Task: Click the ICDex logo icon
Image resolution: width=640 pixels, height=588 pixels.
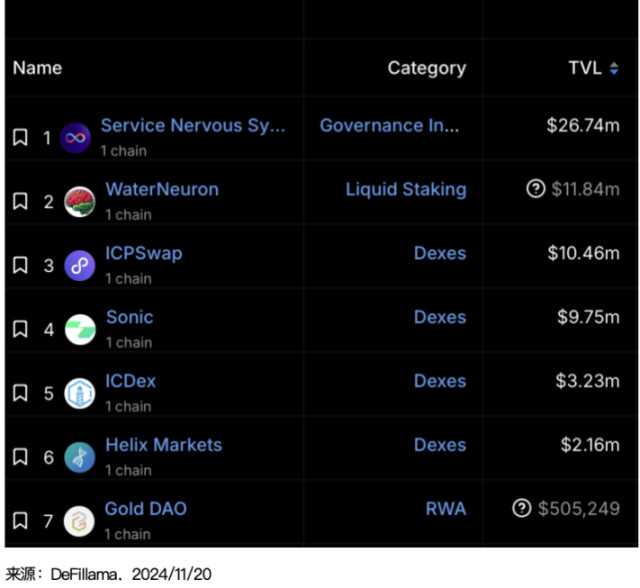Action: pos(80,394)
